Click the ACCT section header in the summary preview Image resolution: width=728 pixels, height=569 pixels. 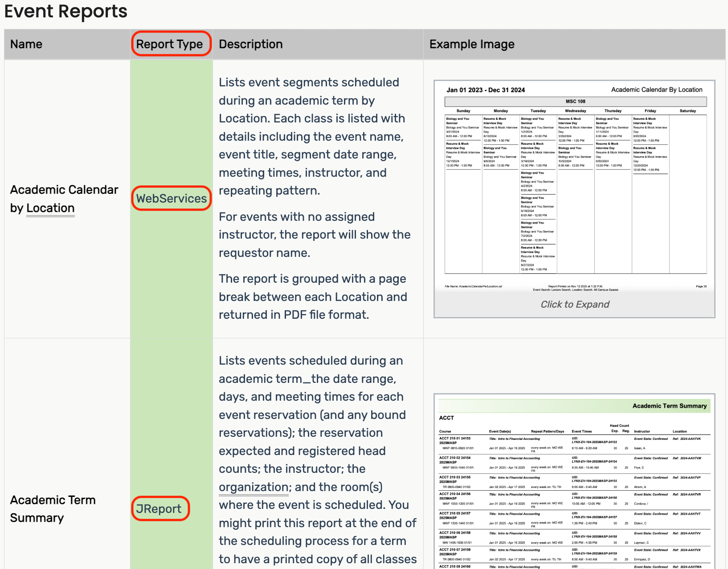coord(446,418)
